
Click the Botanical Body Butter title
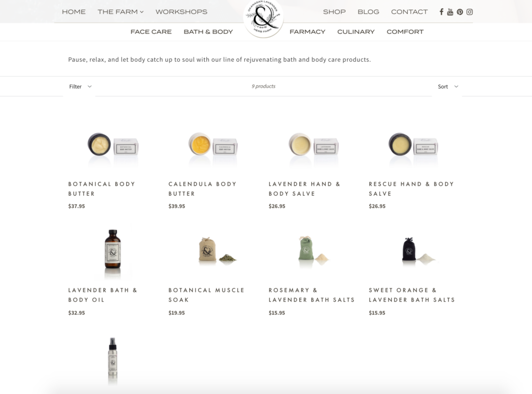click(x=102, y=189)
